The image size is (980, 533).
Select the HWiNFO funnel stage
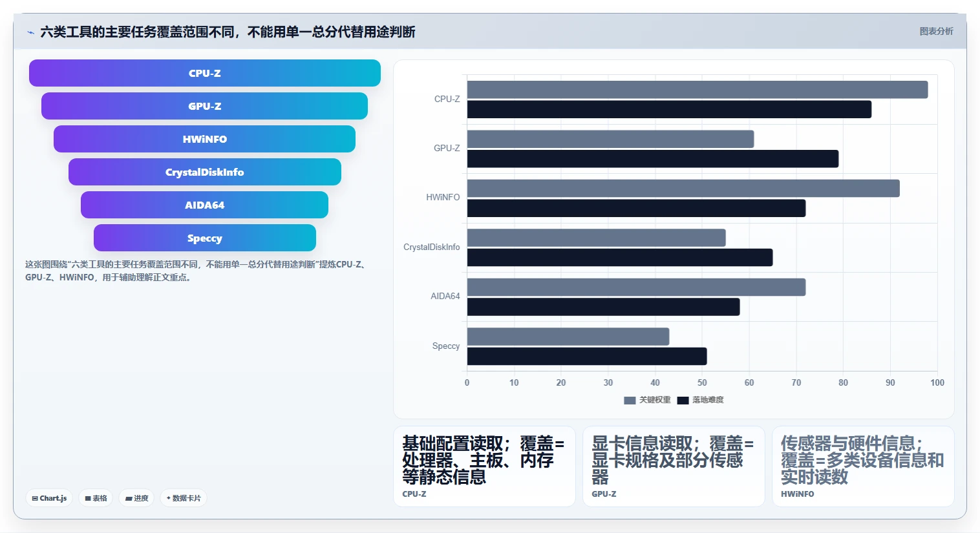pos(205,139)
